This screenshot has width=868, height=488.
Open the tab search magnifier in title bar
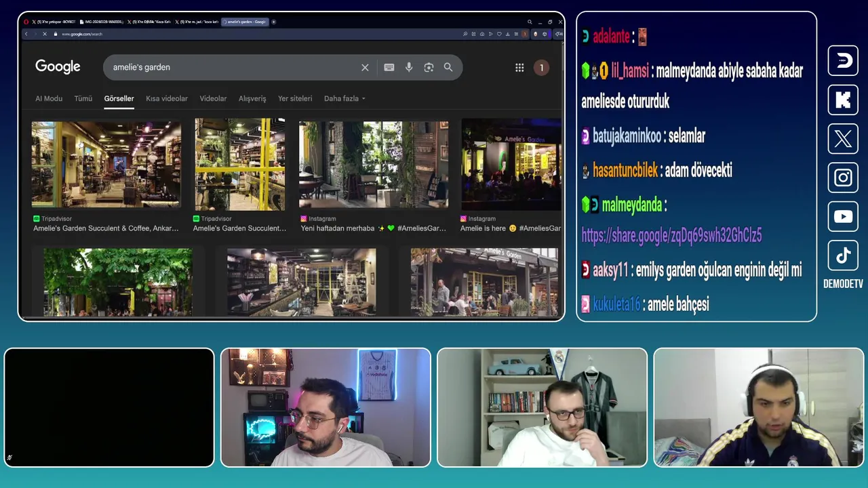(x=530, y=22)
